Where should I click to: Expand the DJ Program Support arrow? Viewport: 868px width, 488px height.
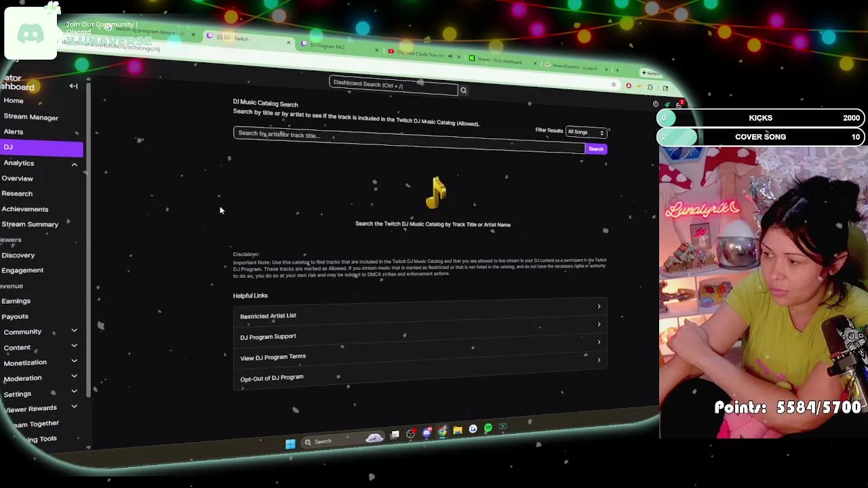(x=599, y=325)
